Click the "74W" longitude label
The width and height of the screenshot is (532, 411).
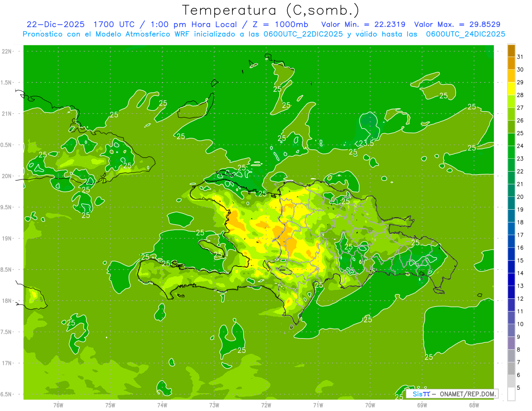(162, 405)
